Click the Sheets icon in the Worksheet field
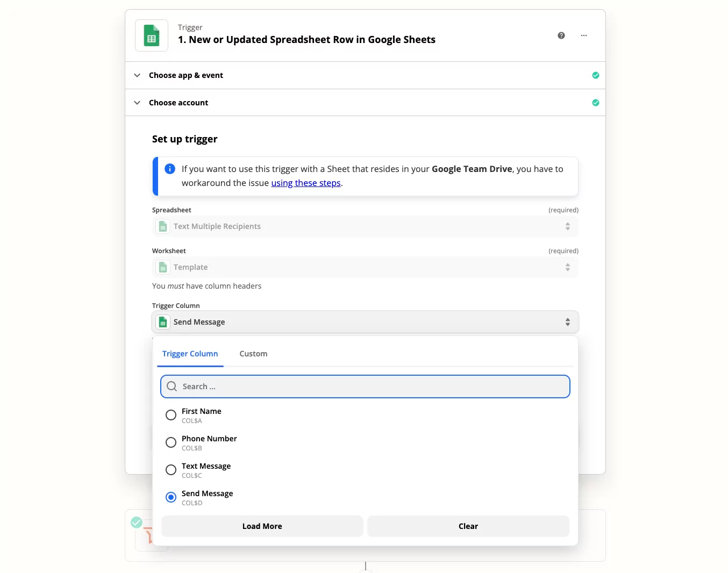Image resolution: width=728 pixels, height=573 pixels. point(162,267)
